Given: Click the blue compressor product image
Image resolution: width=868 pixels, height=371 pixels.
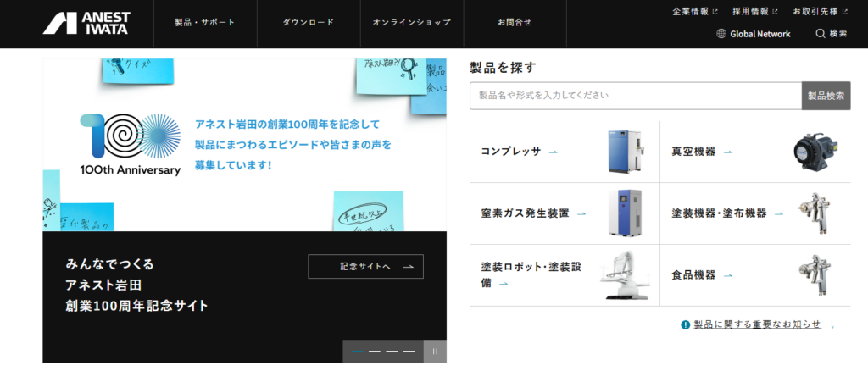Looking at the screenshot, I should click(x=625, y=152).
